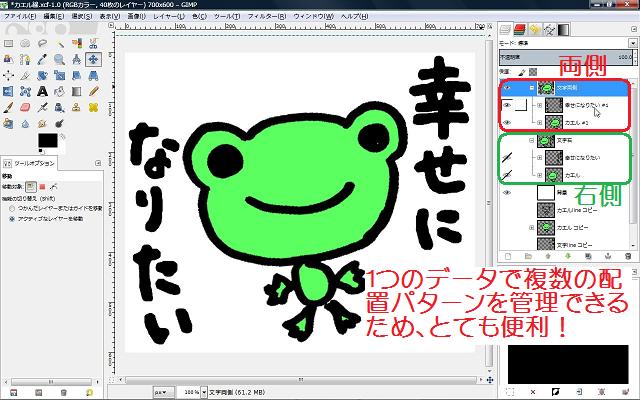
Task: Open the layers dock tab configuration menu
Action: [634, 29]
